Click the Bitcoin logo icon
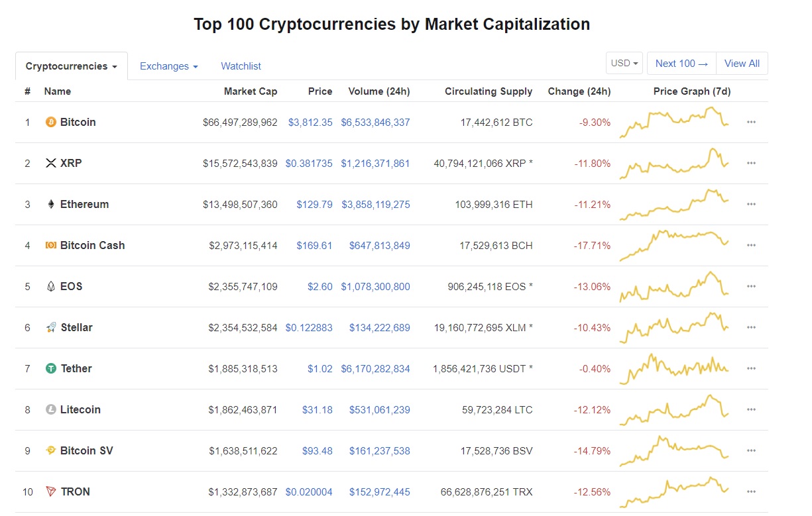Image resolution: width=812 pixels, height=516 pixels. point(52,122)
